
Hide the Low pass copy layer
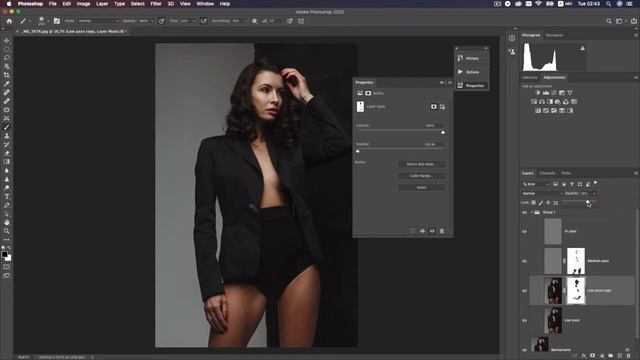(524, 291)
